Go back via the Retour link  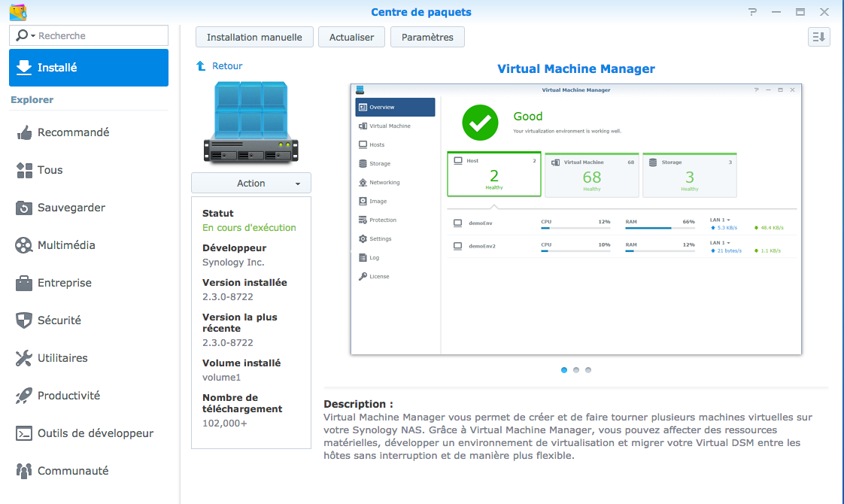coord(227,65)
